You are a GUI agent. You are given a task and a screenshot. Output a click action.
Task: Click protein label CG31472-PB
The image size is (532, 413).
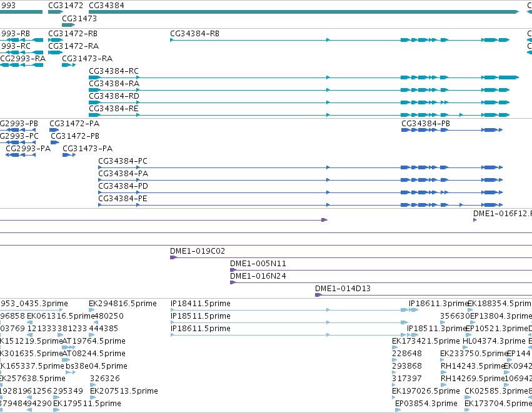[75, 136]
